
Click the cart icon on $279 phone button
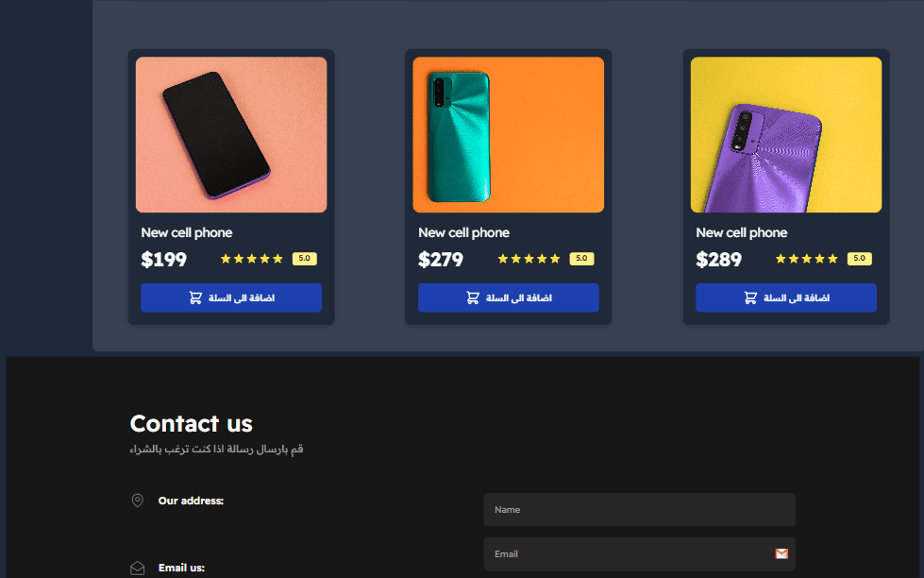473,297
